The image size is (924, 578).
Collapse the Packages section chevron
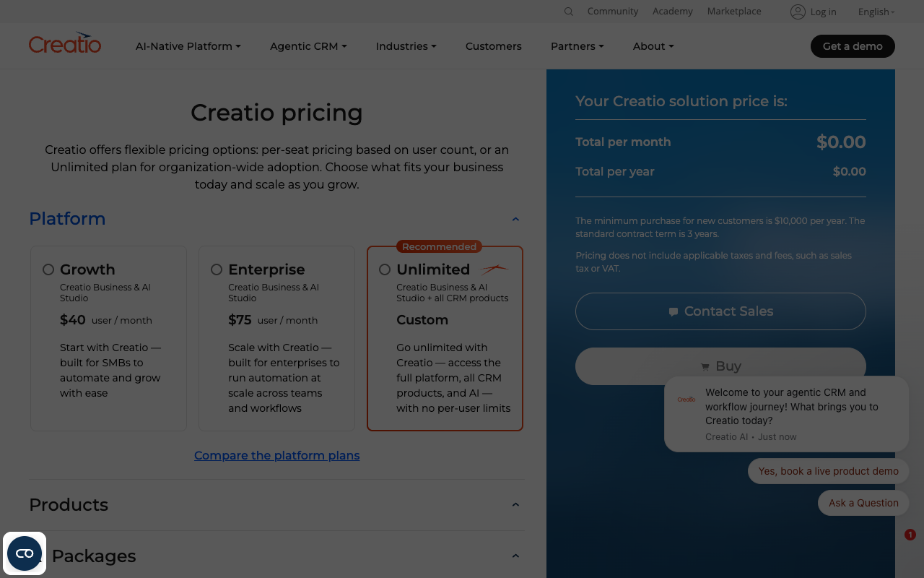(x=515, y=556)
